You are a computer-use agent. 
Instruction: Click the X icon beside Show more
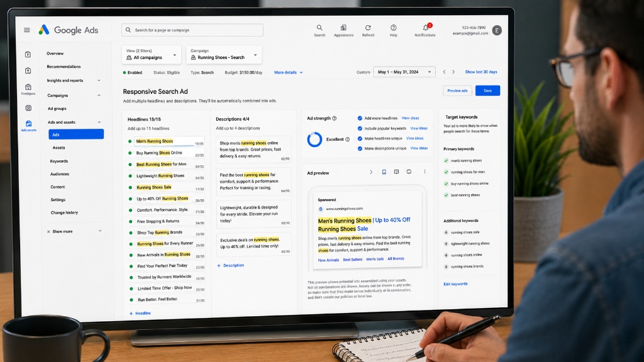[48, 231]
